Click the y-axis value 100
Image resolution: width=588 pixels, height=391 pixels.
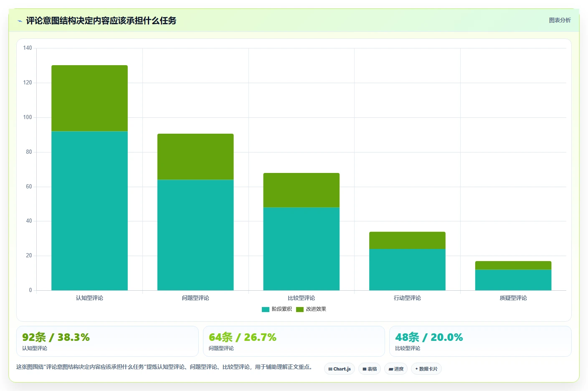pyautogui.click(x=28, y=117)
